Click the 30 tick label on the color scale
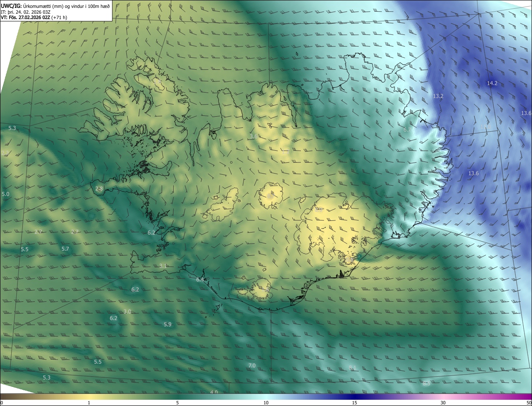This screenshot has height=406, width=532. [443, 403]
